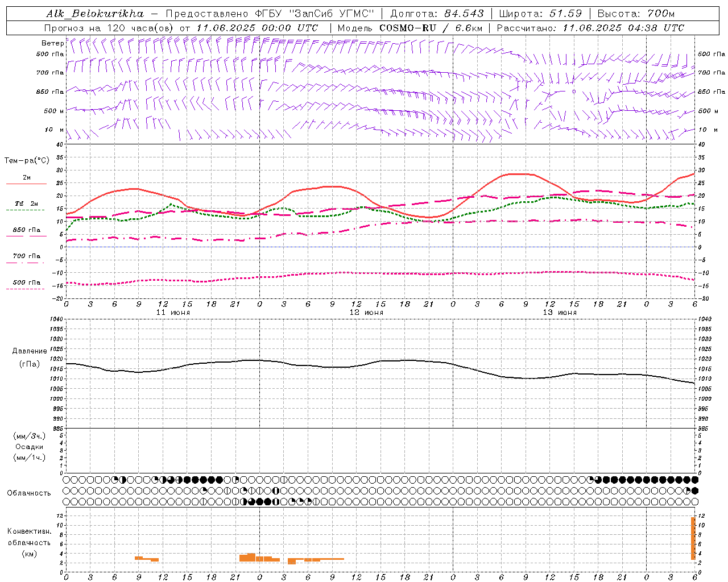The height and width of the screenshot is (582, 728).
Task: Click the station name Alk_Belokurikha
Action: pyautogui.click(x=95, y=14)
